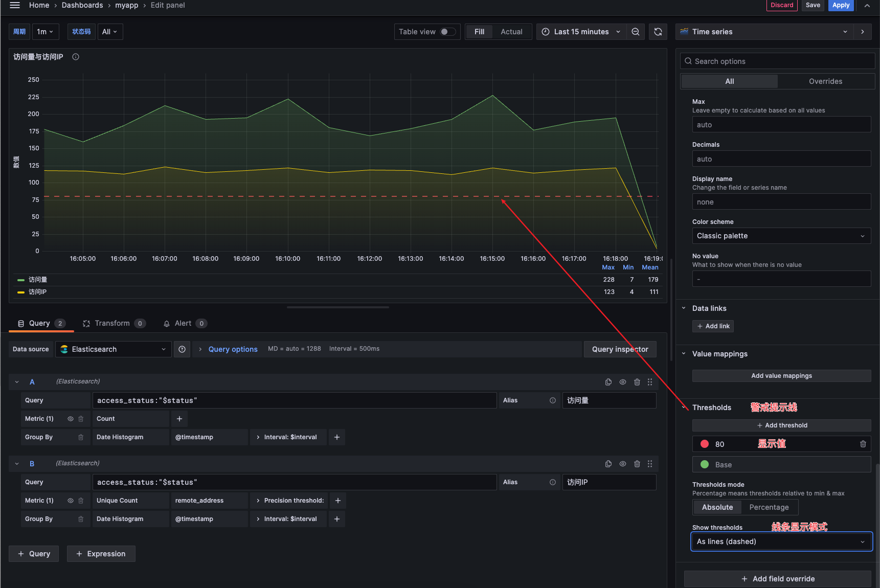Click Add field override button

[x=778, y=579]
